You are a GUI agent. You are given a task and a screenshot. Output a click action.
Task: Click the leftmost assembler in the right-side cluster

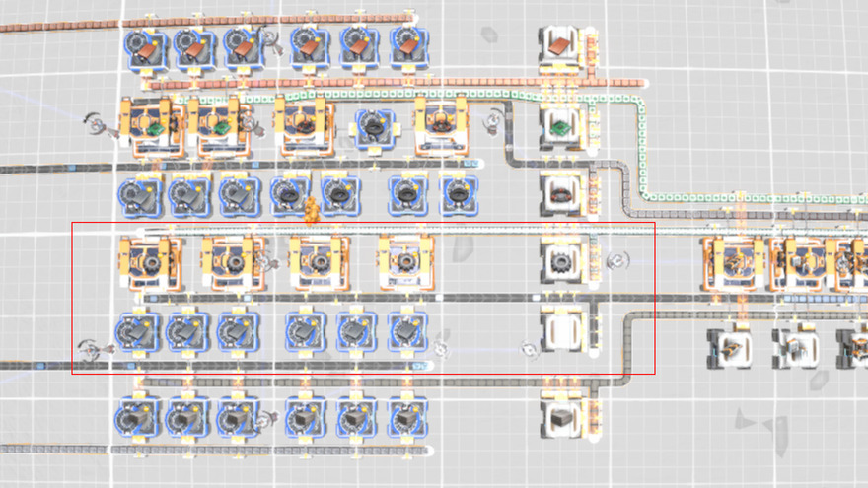[x=731, y=263]
